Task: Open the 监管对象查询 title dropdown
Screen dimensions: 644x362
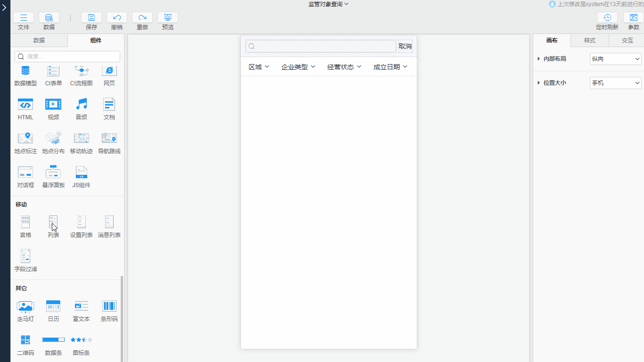Action: [328, 4]
